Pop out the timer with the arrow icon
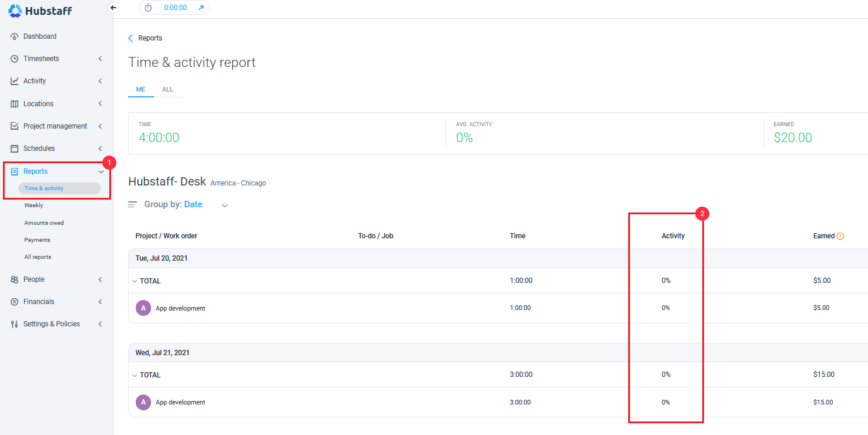This screenshot has height=435, width=868. [201, 8]
